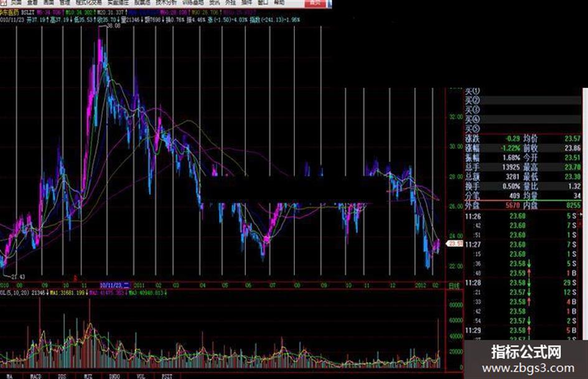The height and width of the screenshot is (379, 588).
Task: Click the 均价 value 23.57
Action: tap(572, 139)
